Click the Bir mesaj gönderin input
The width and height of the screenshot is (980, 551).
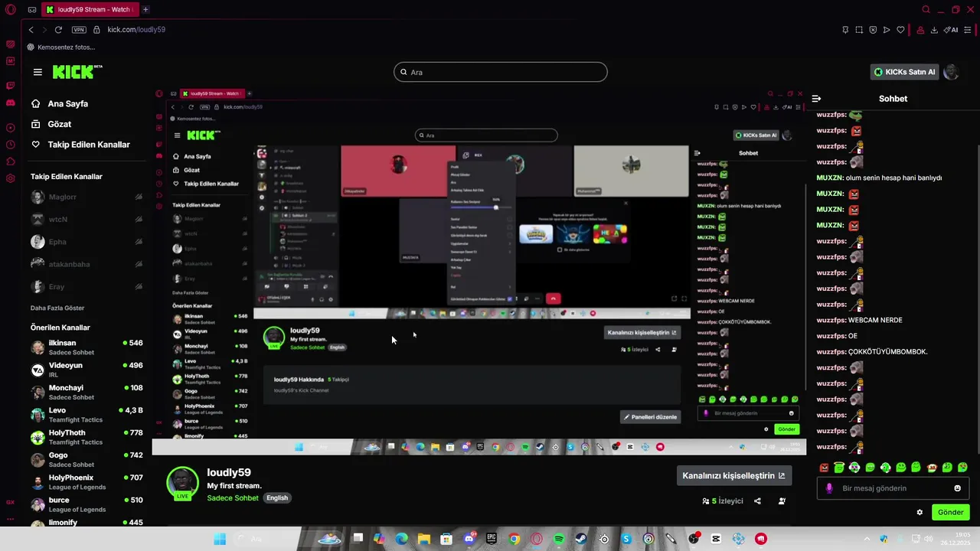(x=893, y=488)
